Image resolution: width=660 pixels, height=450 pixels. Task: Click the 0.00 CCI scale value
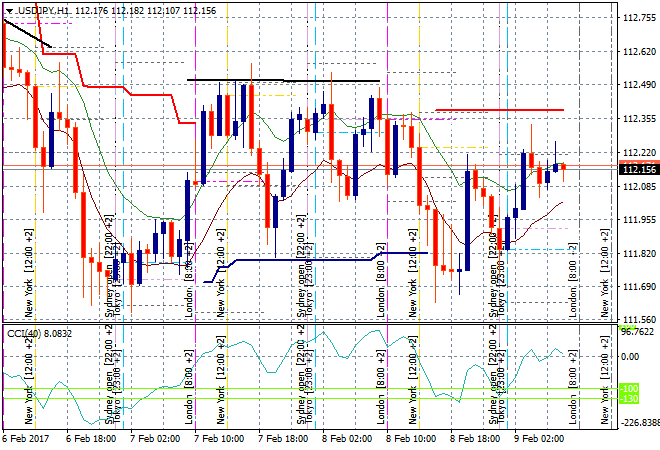click(x=630, y=357)
